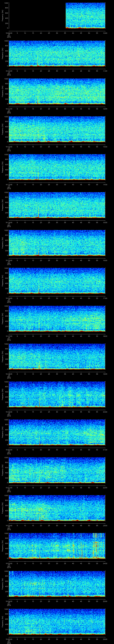Select the last spectrogram starting at 16:25:00
114x644 pixels.
click(x=57, y=621)
